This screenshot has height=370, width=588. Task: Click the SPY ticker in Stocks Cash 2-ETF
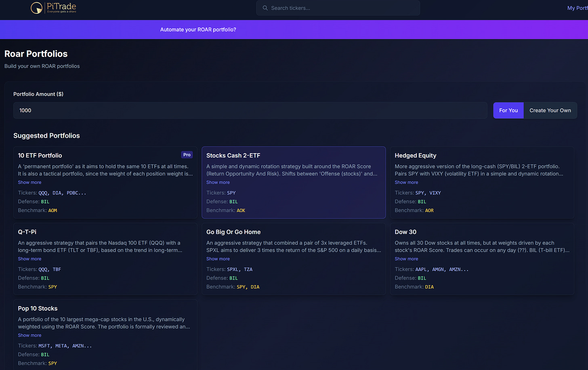point(231,193)
